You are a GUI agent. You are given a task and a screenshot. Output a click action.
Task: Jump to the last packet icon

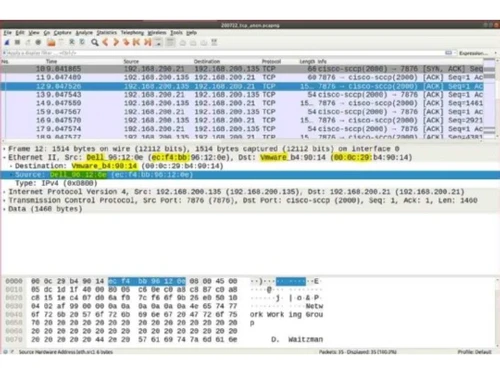coord(147,42)
